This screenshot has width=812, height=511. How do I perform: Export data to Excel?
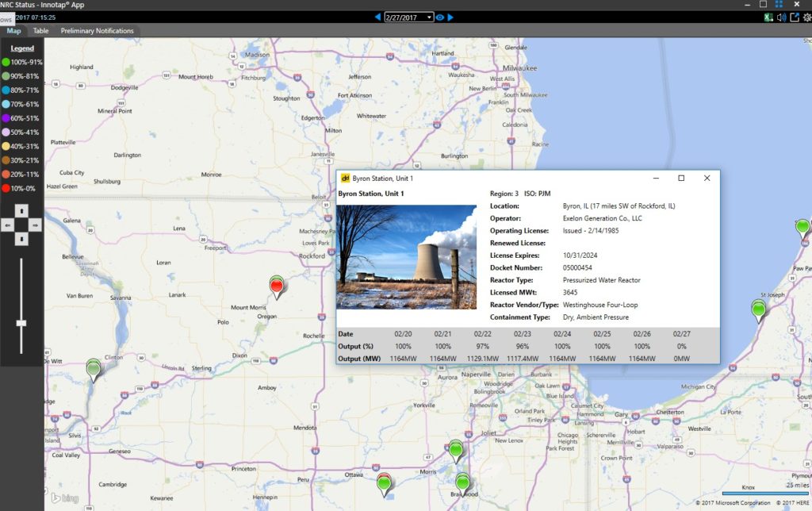click(768, 17)
